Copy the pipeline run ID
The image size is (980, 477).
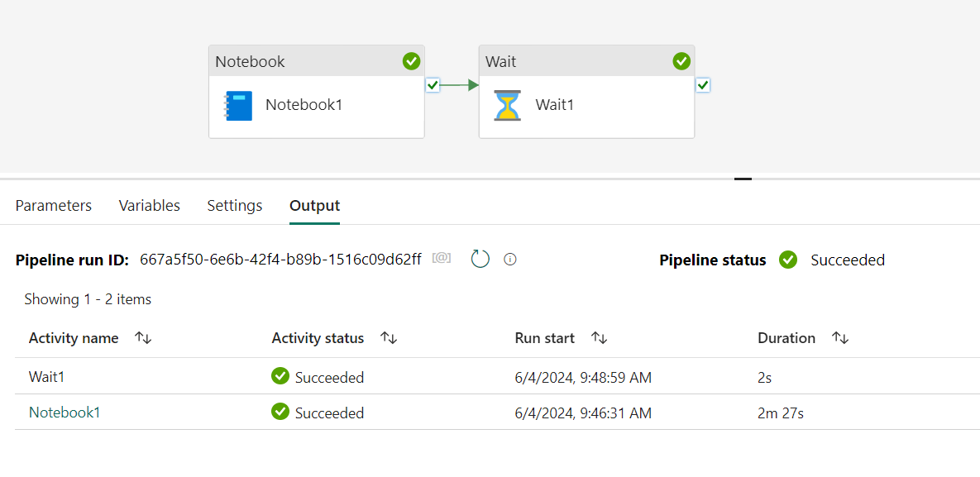point(442,258)
